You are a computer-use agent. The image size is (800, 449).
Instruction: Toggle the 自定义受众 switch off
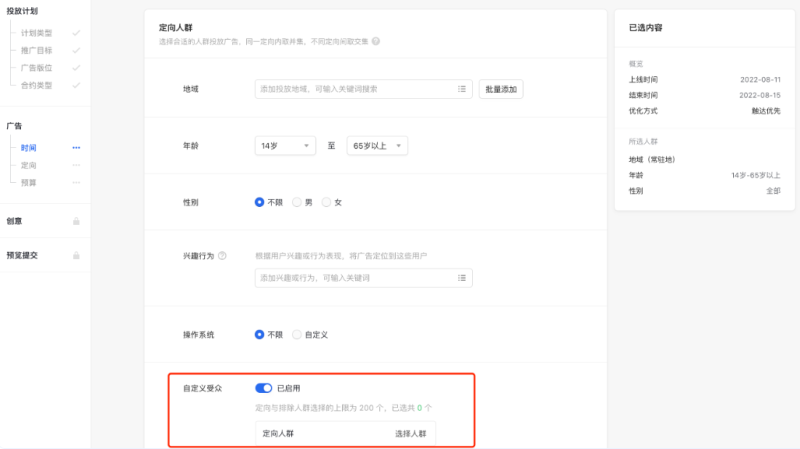coord(264,388)
